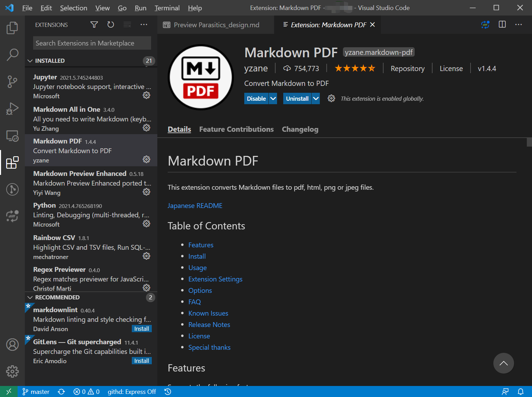Open the Git Graph activity bar icon

click(12, 189)
